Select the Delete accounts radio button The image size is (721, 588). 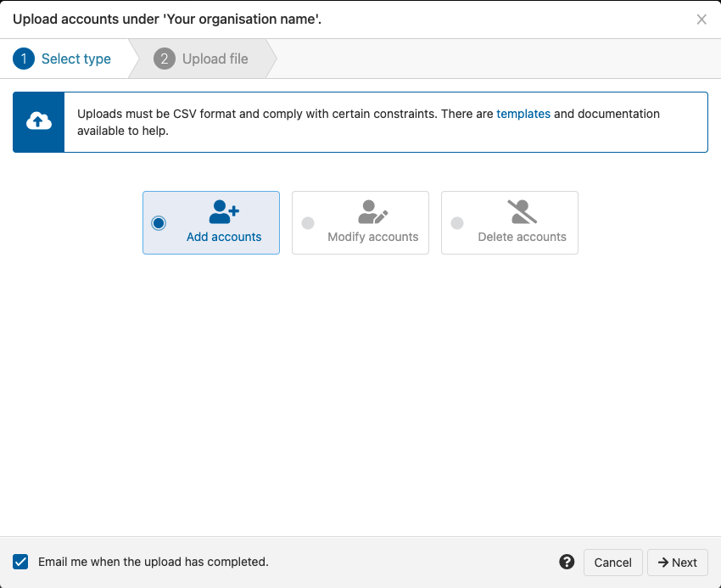point(457,222)
